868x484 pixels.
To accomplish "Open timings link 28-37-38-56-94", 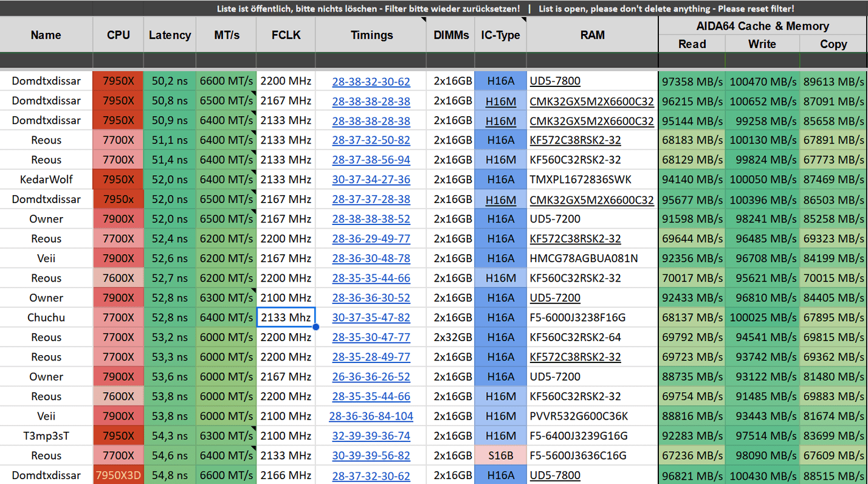I will 371,161.
